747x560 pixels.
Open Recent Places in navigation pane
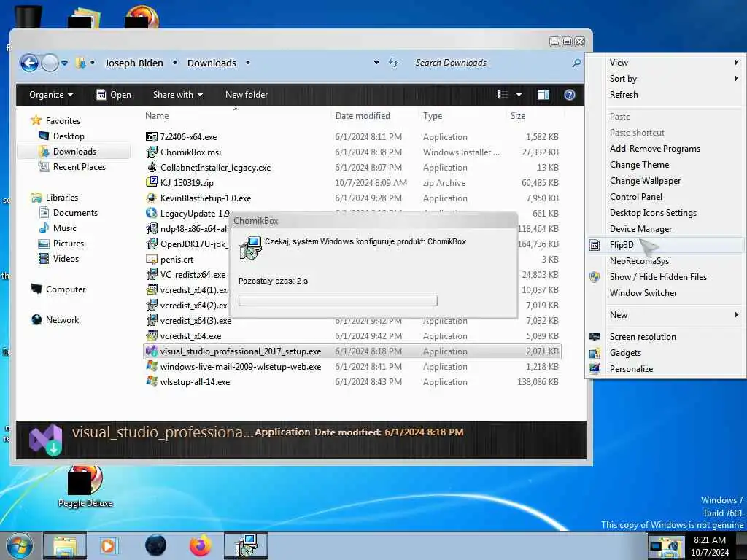[x=79, y=167]
